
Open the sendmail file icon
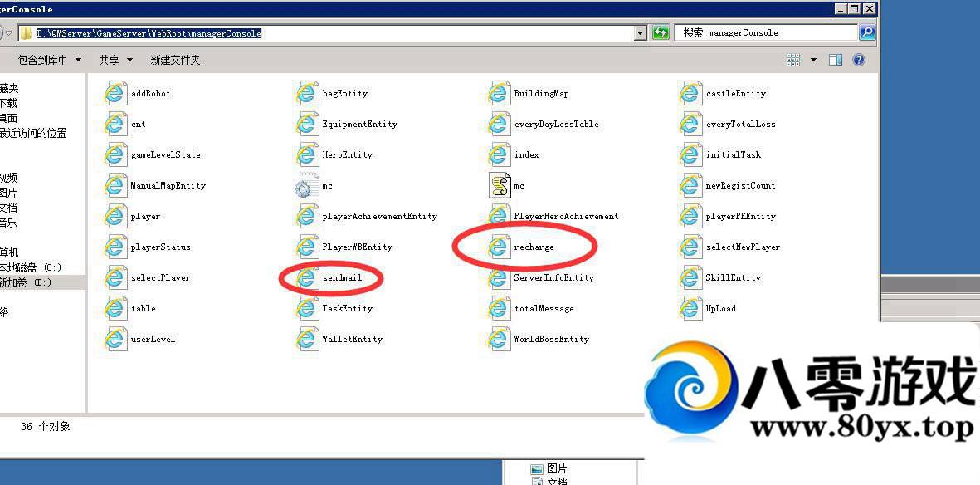point(307,277)
